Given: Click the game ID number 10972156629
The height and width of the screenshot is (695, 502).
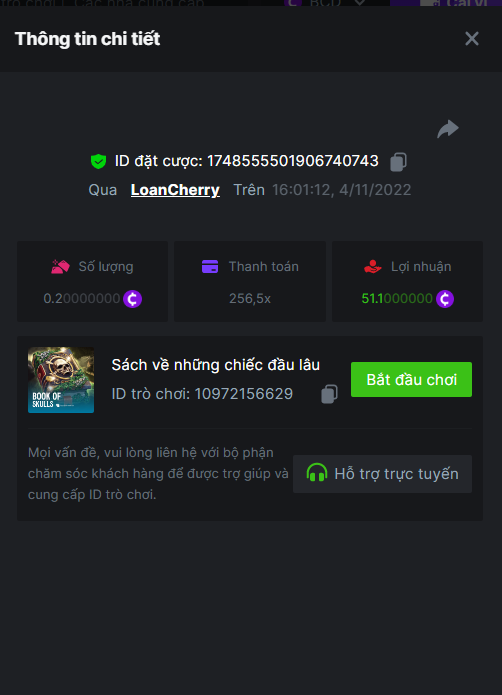Looking at the screenshot, I should [244, 394].
